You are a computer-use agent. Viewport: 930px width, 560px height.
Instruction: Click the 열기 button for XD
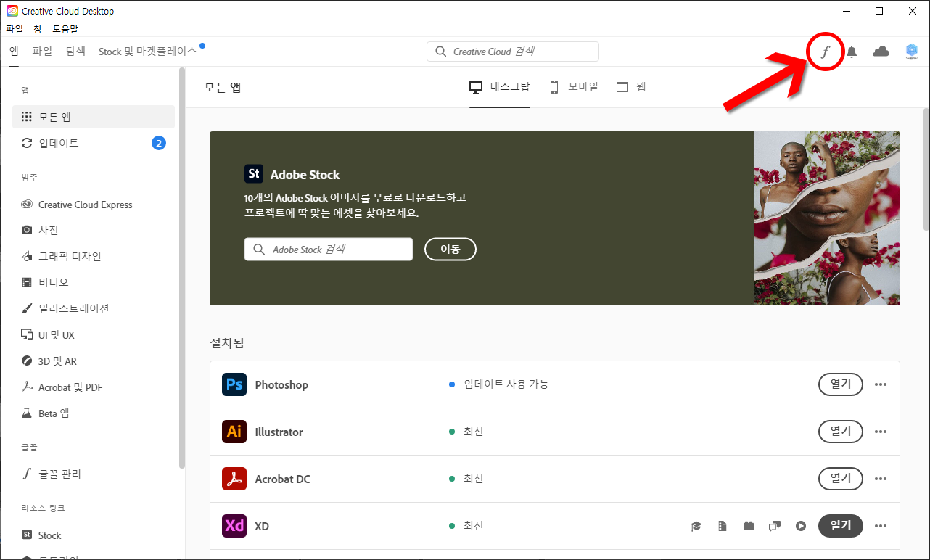coord(841,526)
